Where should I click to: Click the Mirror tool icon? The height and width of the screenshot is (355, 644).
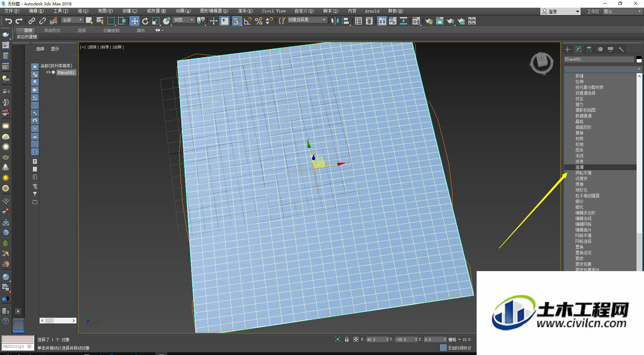click(x=335, y=21)
